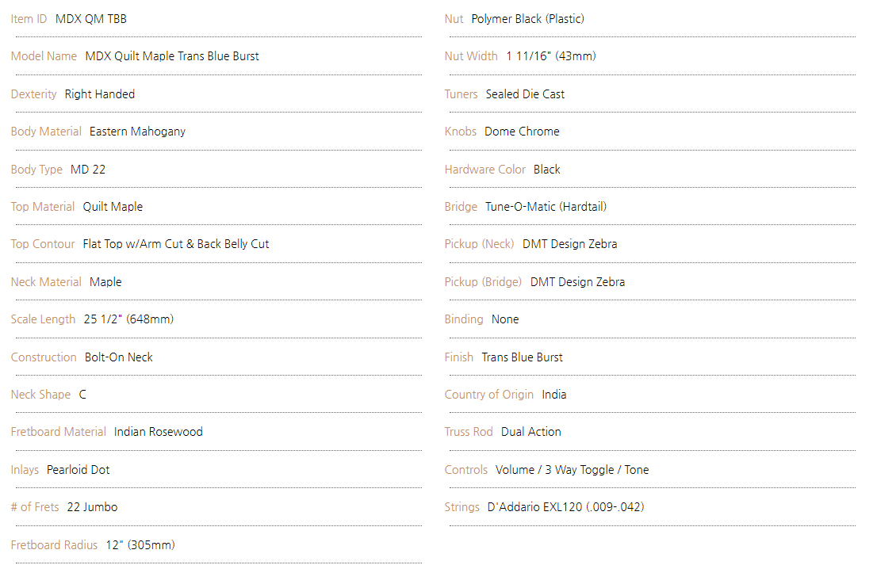Click the Indian Rosewood fretboard value
The image size is (877, 588).
tap(159, 432)
